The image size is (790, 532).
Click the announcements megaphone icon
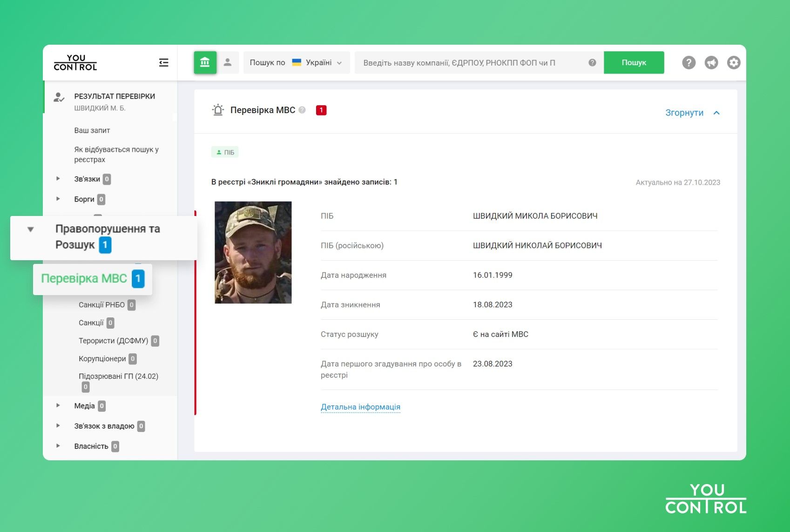pos(711,62)
